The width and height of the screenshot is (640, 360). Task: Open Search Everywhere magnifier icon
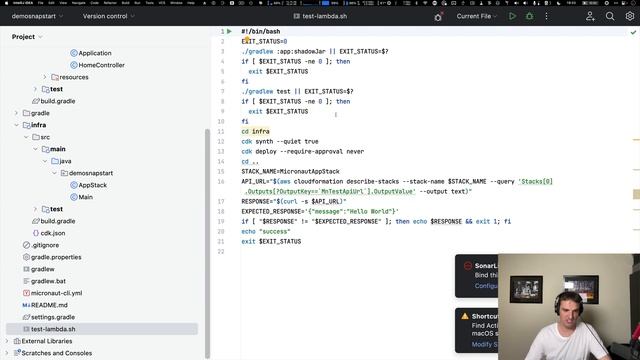pos(610,16)
